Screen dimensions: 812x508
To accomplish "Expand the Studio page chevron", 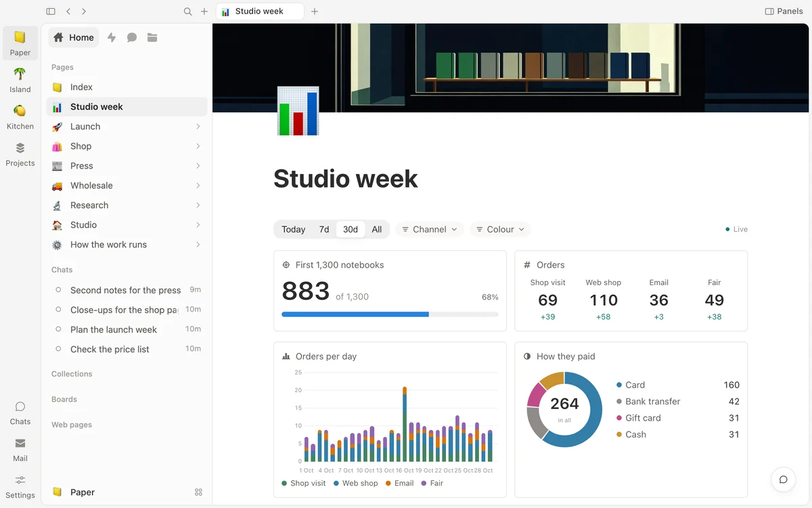I will tap(198, 225).
